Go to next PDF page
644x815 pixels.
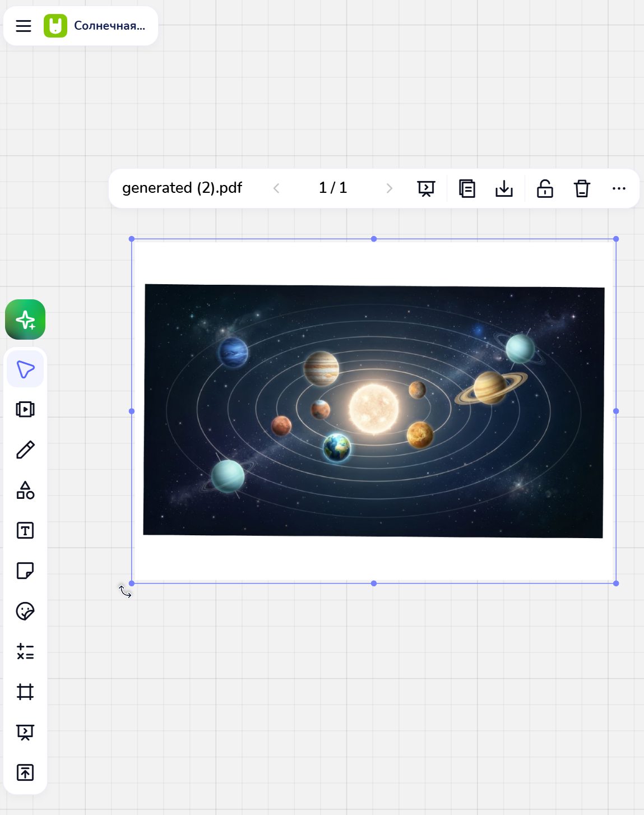tap(390, 188)
